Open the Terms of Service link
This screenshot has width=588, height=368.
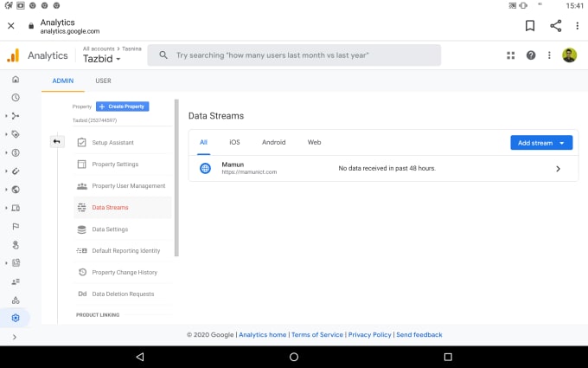coord(317,334)
